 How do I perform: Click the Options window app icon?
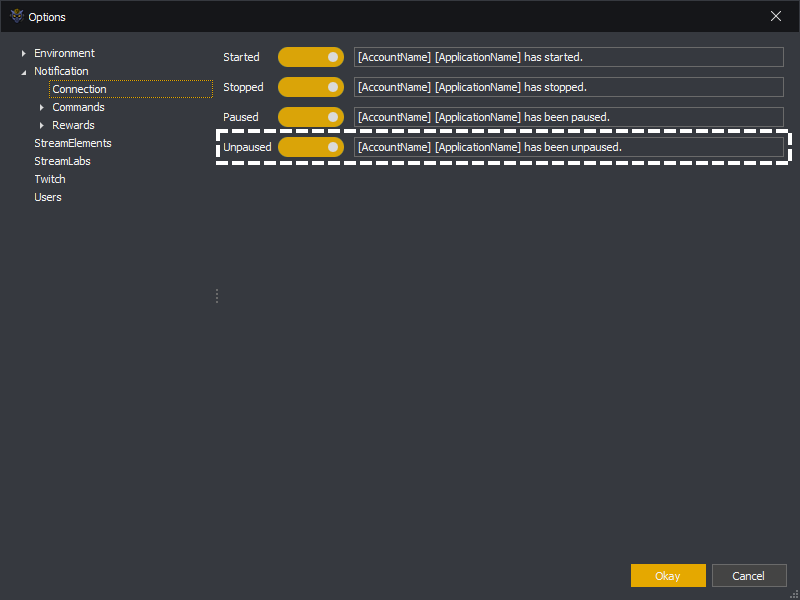coord(17,16)
